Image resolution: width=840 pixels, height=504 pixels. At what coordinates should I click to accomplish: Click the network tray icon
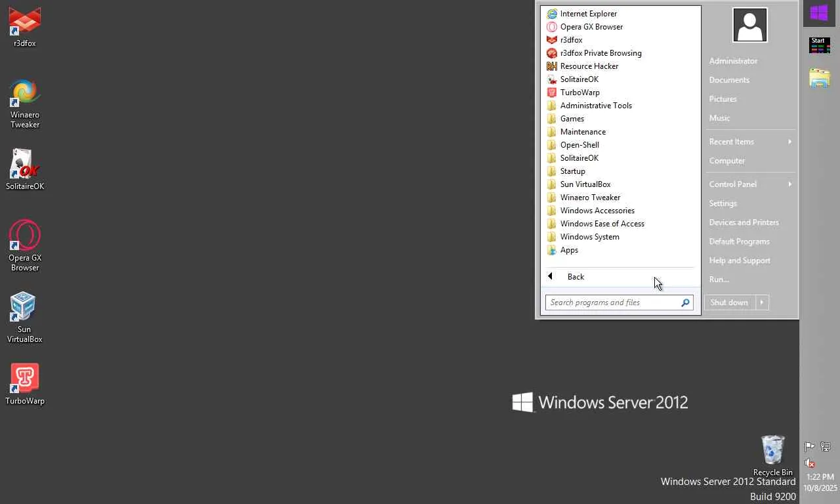click(x=826, y=447)
